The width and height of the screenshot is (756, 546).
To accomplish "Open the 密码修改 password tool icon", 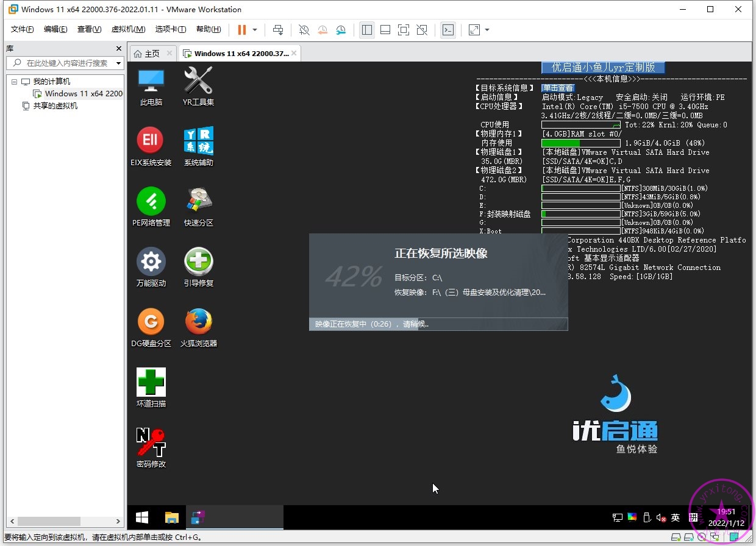I will pyautogui.click(x=151, y=448).
